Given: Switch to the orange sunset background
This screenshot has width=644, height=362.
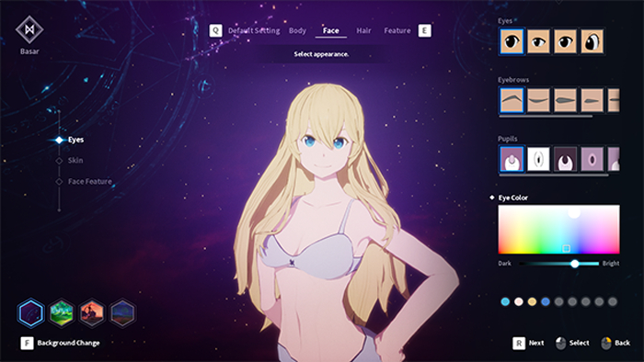Looking at the screenshot, I should (x=92, y=312).
